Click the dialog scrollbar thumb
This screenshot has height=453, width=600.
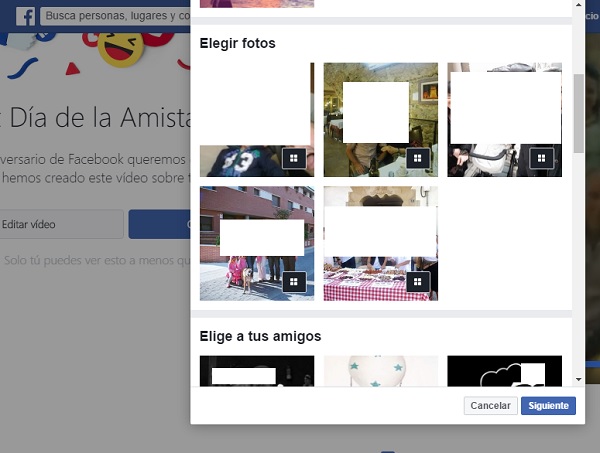pyautogui.click(x=579, y=113)
